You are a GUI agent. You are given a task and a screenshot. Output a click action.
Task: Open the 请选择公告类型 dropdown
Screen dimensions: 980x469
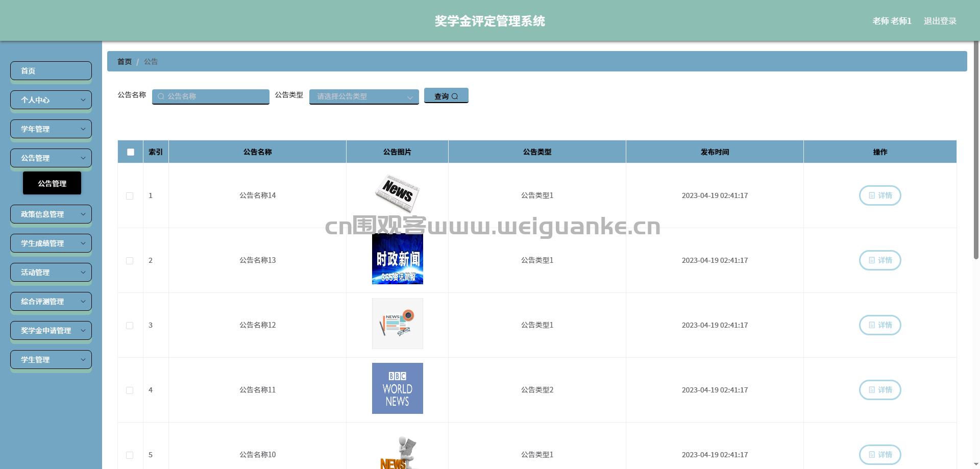tap(364, 96)
